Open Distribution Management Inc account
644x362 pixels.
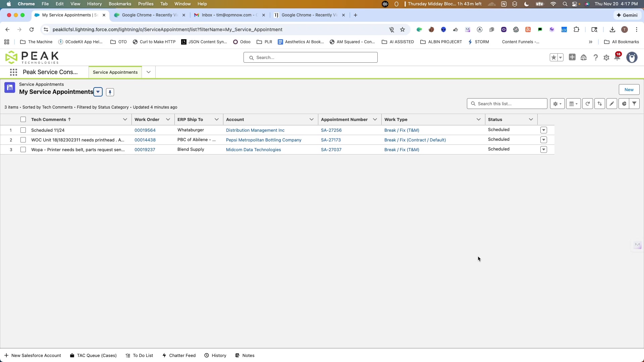coord(255,130)
